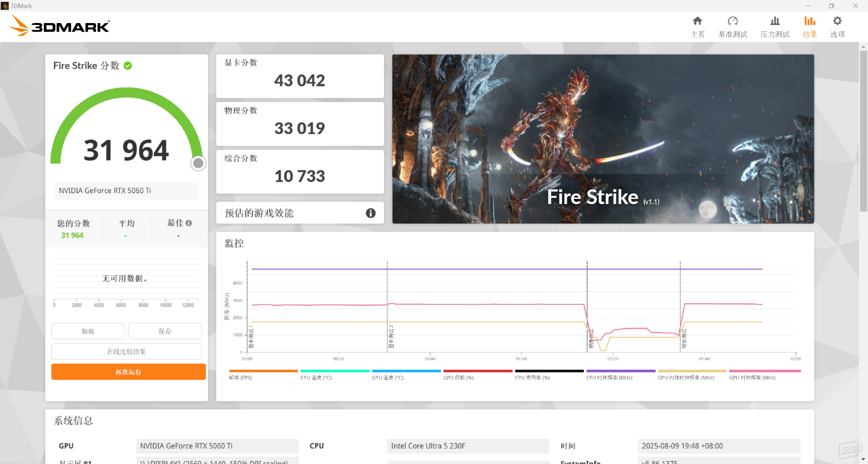The image size is (868, 464).
Task: Minimize the 3DMark window
Action: (808, 6)
